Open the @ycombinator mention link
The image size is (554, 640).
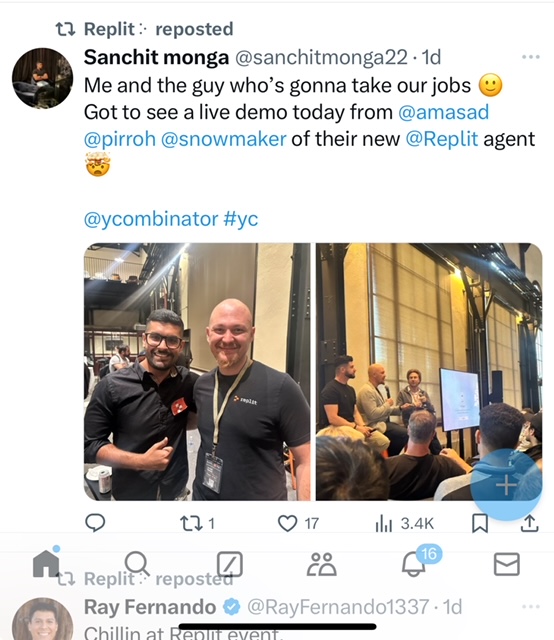pos(151,219)
